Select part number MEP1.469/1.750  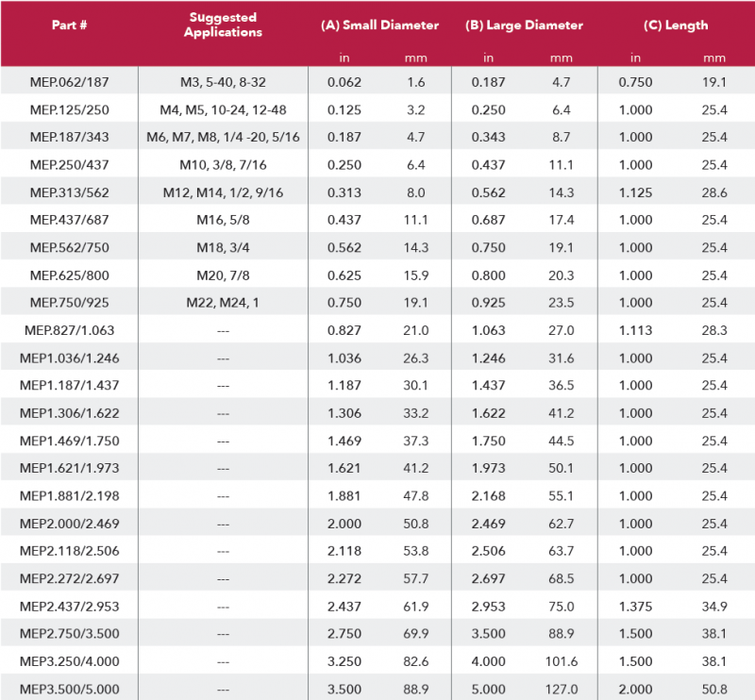coord(69,441)
